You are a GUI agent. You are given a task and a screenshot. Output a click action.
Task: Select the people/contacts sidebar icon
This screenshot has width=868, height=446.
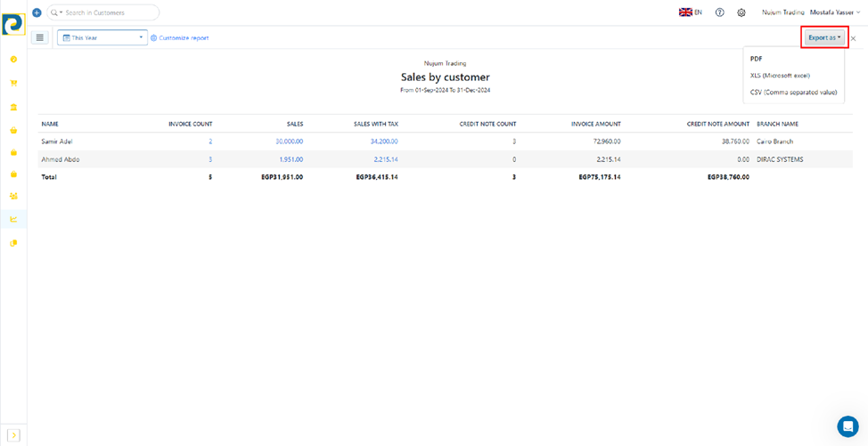[x=13, y=196]
